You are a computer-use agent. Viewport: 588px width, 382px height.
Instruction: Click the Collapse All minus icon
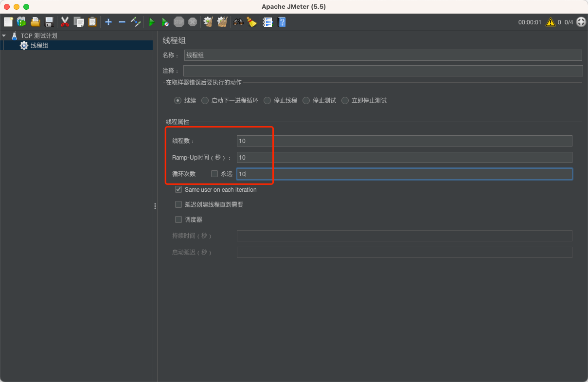(122, 22)
